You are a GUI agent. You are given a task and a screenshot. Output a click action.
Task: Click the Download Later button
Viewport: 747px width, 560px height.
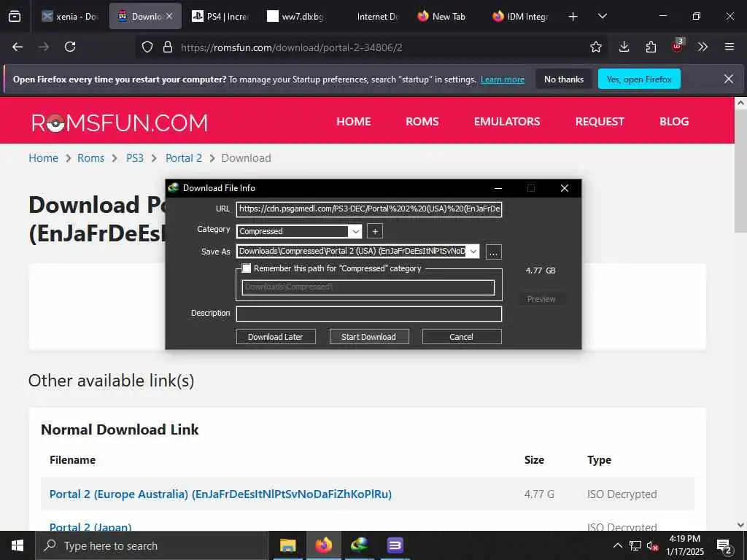click(x=275, y=337)
